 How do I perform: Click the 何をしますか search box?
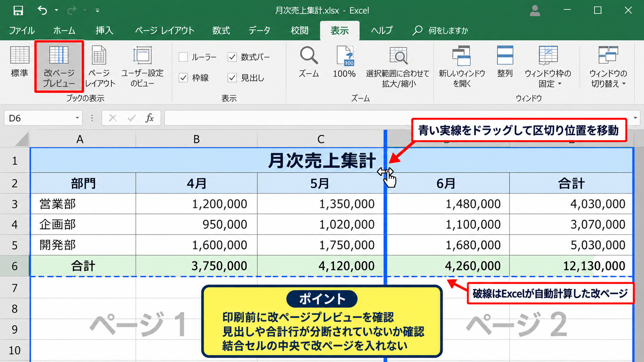point(441,30)
